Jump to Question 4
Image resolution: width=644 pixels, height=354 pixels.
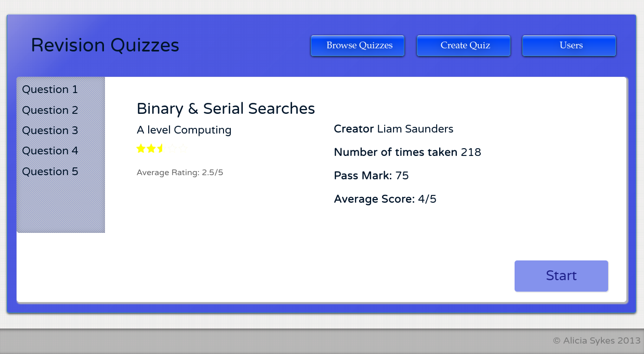click(50, 151)
